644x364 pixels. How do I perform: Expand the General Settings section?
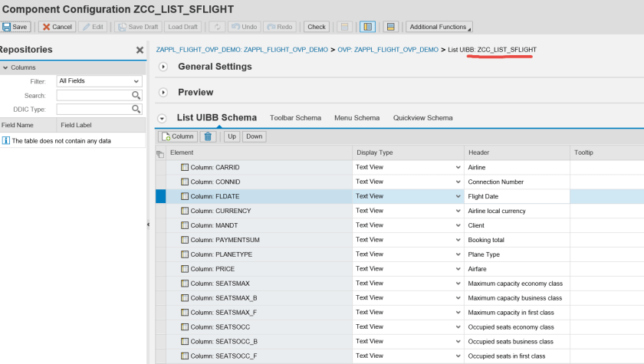click(163, 67)
